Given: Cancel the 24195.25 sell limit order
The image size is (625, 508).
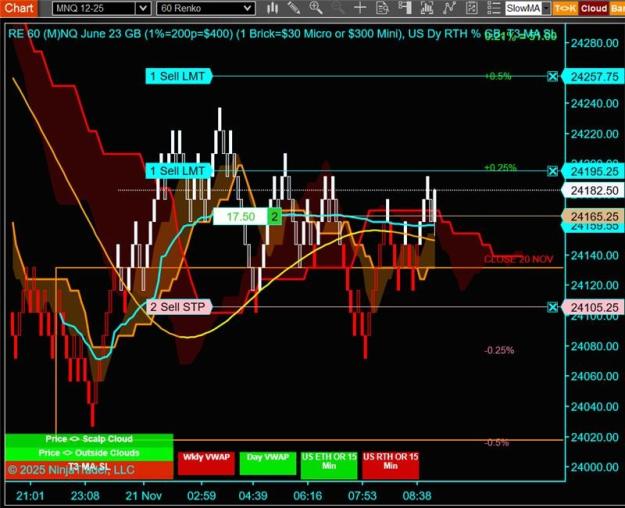Looking at the screenshot, I should 552,171.
